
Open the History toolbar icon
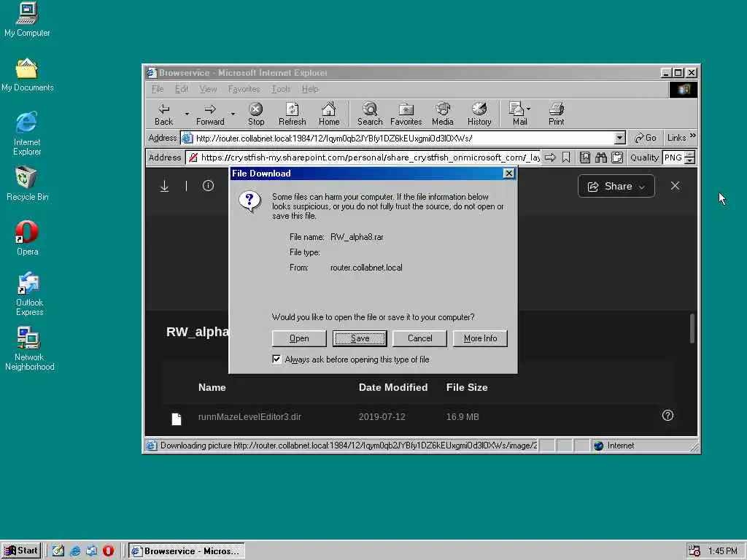(479, 114)
